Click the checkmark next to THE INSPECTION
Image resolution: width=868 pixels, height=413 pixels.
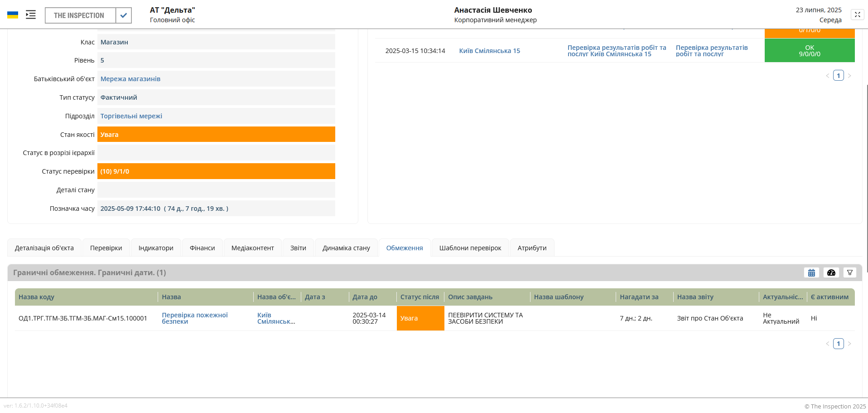tap(124, 15)
